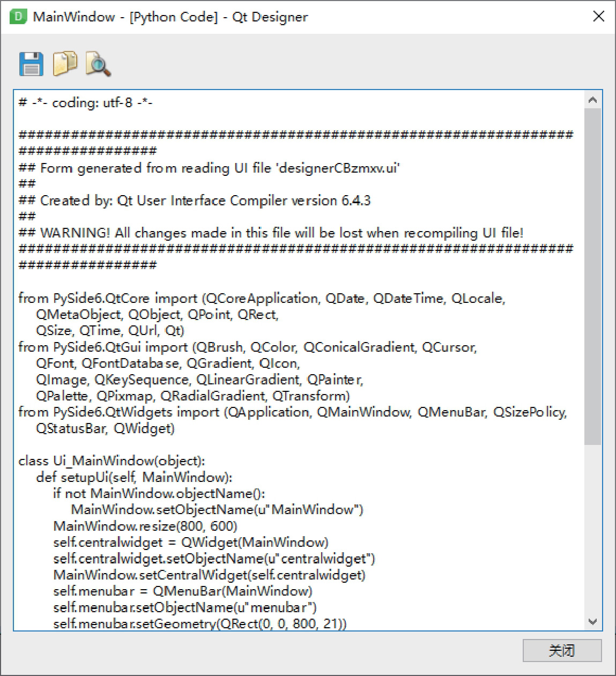Screen dimensions: 616x676
Task: Click the 'QMetaObject, QObject, QPoint, QRect,' line
Action: coord(158,314)
